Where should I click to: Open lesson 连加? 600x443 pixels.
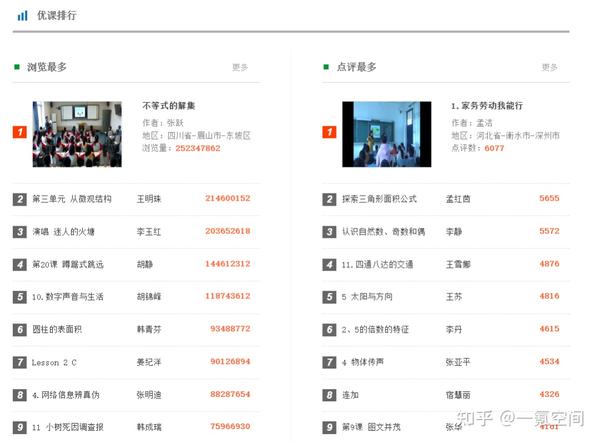click(x=350, y=395)
